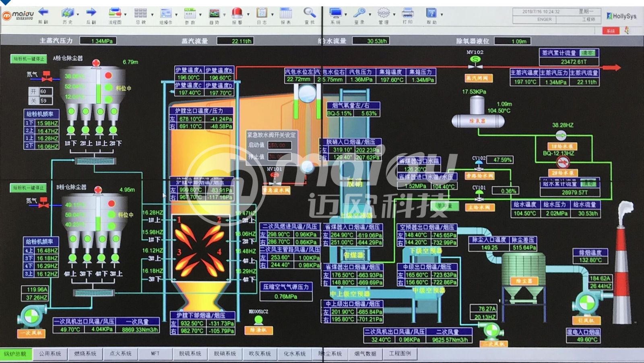
Task: Click the A bin 料位中 level bar
Action: (x=99, y=88)
